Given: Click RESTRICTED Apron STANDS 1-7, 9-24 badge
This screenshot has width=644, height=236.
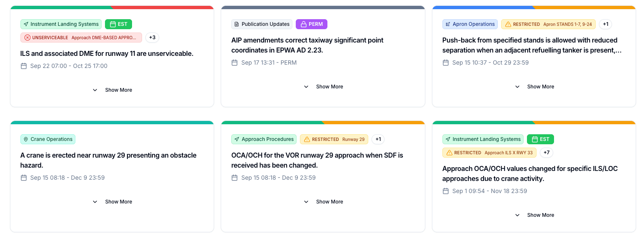Looking at the screenshot, I should point(548,24).
